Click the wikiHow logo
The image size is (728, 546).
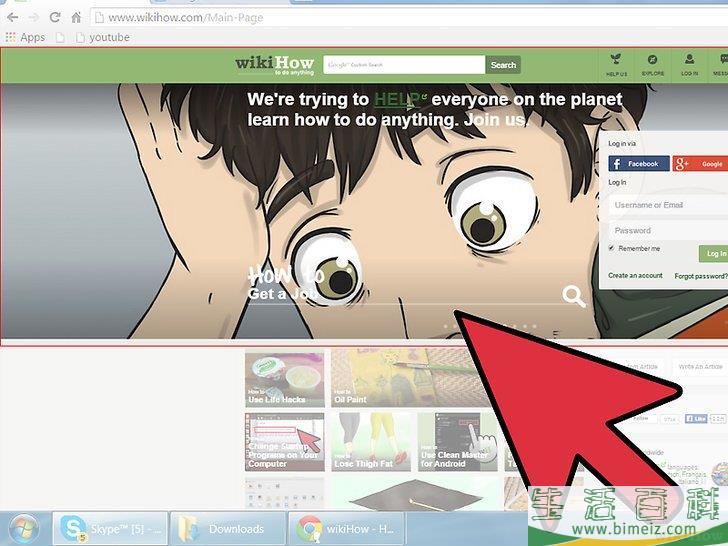pyautogui.click(x=275, y=65)
